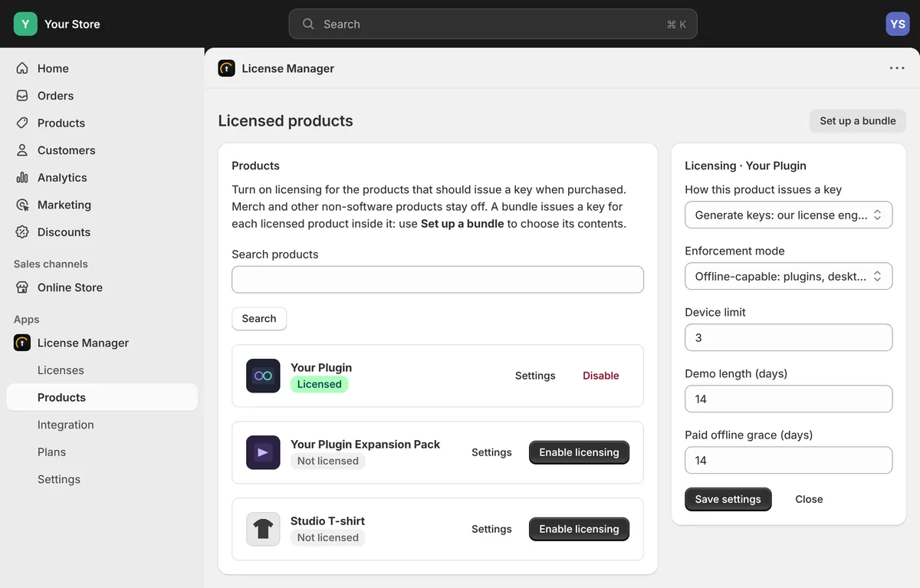Open Customers page
The image size is (920, 588).
pos(102,150)
